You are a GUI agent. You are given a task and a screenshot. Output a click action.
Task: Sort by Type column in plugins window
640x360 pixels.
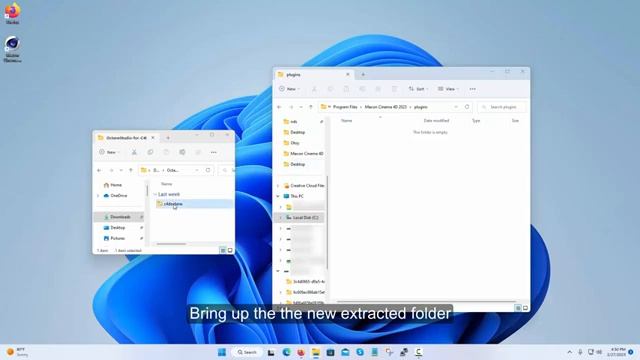(476, 120)
